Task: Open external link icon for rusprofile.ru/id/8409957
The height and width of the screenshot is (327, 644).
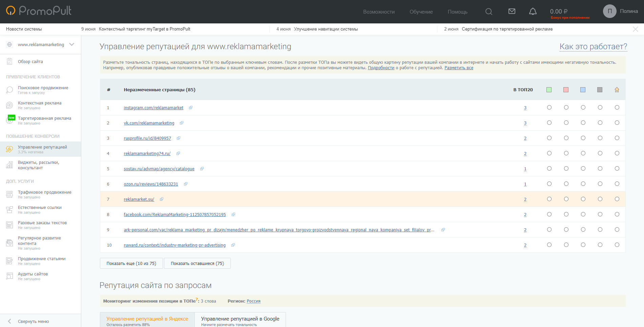Action: coord(179,138)
